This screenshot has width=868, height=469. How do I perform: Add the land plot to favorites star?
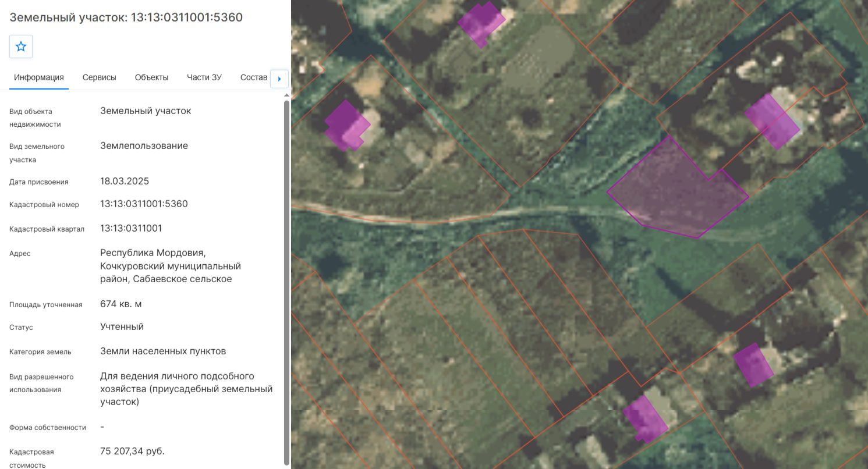(21, 47)
